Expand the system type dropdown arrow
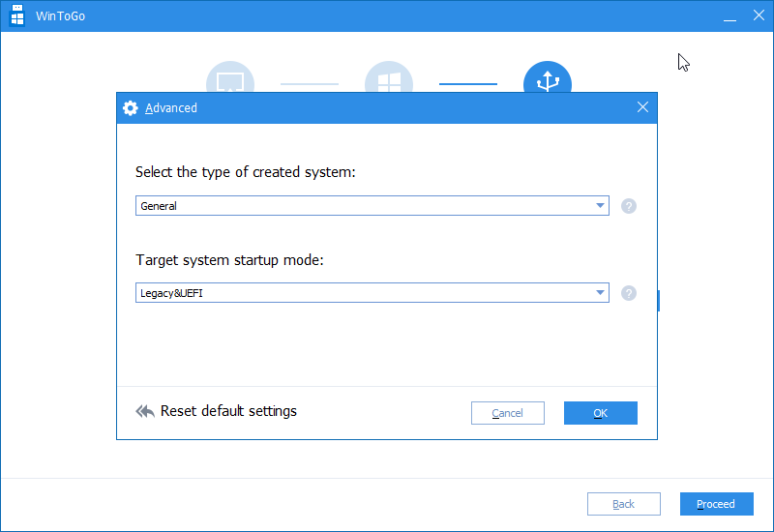Screen dimensions: 774x532 pos(600,206)
